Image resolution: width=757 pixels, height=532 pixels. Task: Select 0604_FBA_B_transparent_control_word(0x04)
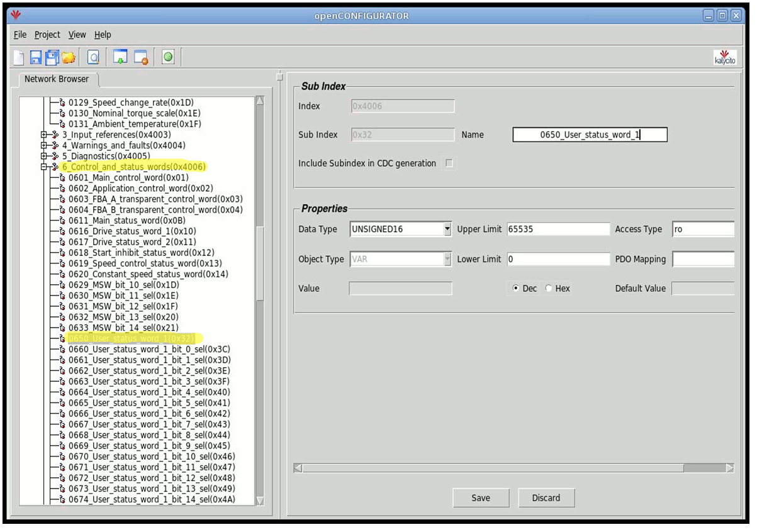click(155, 209)
